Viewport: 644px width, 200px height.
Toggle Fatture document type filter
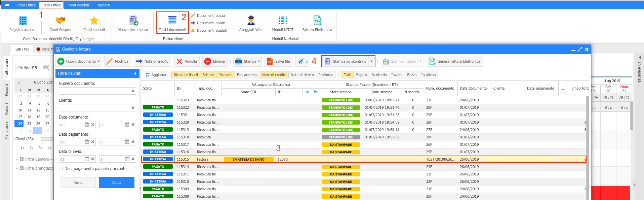click(208, 75)
